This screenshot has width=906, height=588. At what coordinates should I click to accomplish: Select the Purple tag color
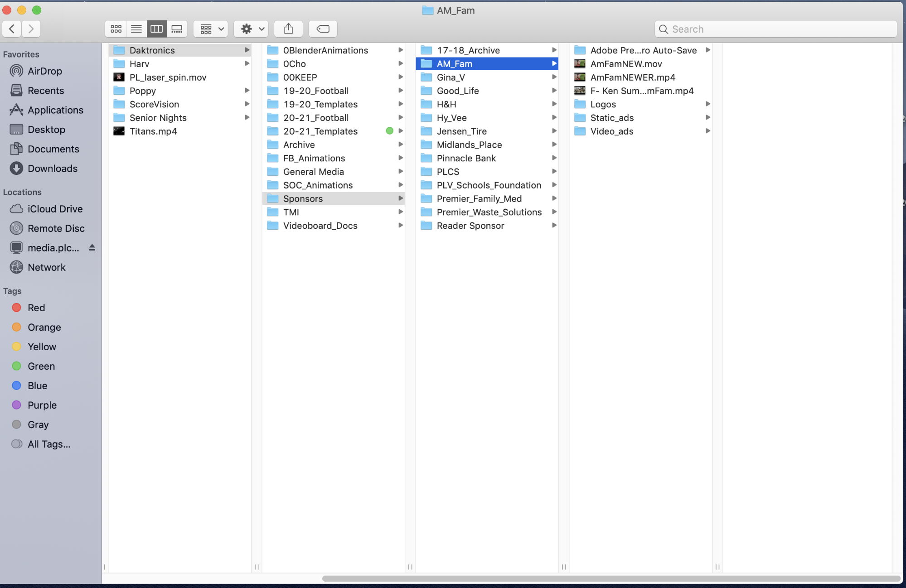42,405
